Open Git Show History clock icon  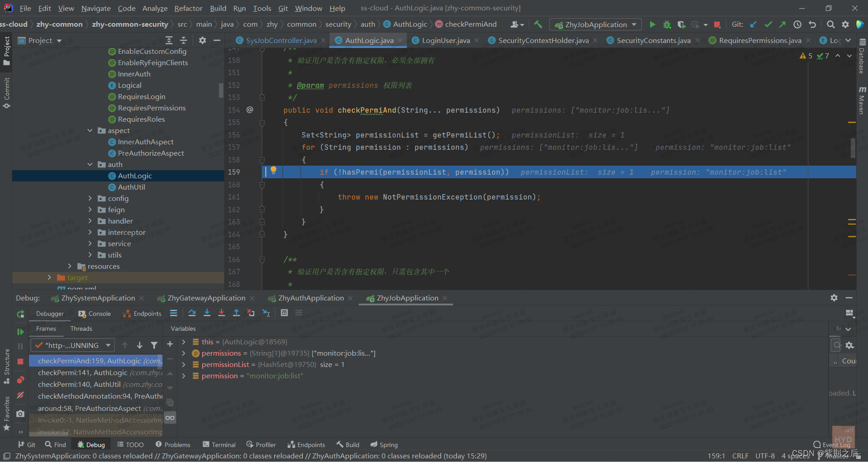coord(797,24)
